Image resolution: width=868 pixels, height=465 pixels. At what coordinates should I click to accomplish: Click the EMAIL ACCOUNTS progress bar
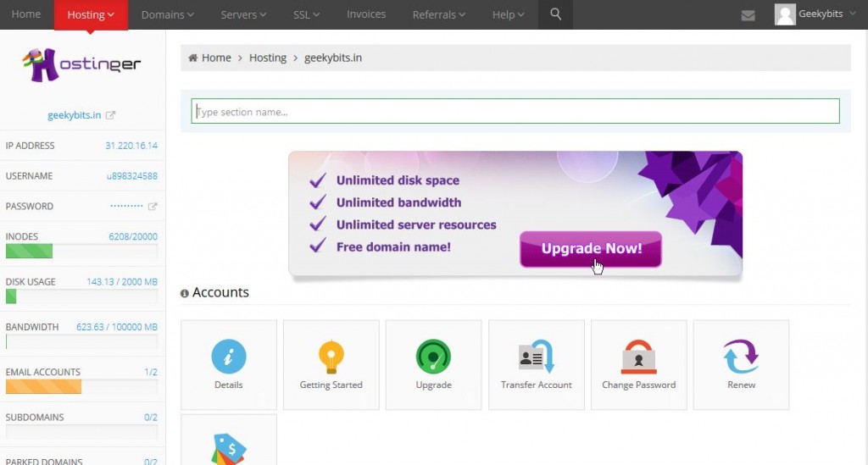(81, 386)
